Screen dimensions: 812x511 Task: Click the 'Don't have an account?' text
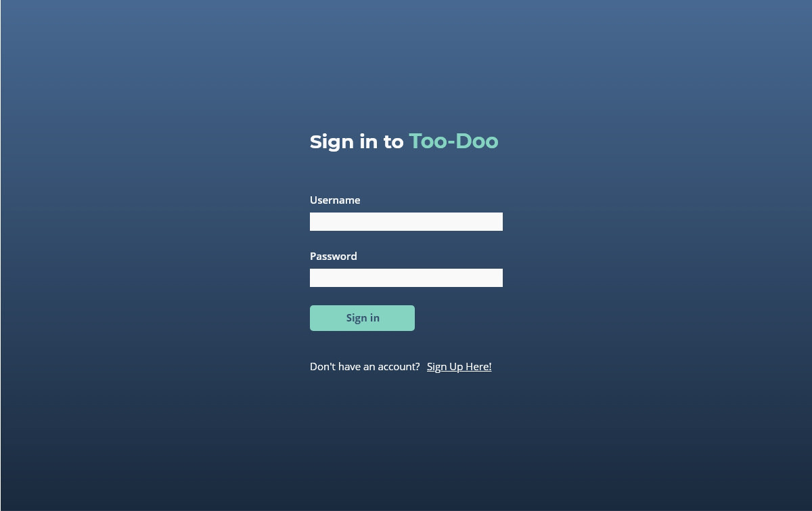coord(365,366)
